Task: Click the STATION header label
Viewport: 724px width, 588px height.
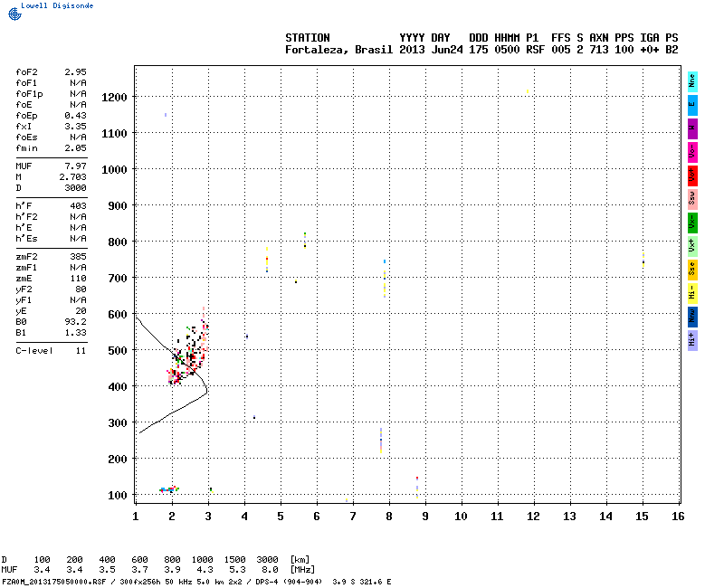Action: (x=308, y=38)
